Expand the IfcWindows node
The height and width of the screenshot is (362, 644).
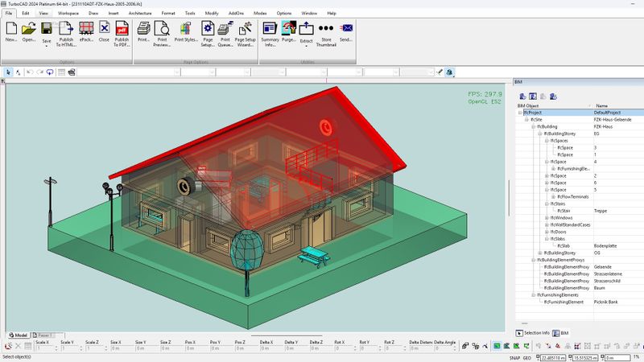[x=547, y=218]
